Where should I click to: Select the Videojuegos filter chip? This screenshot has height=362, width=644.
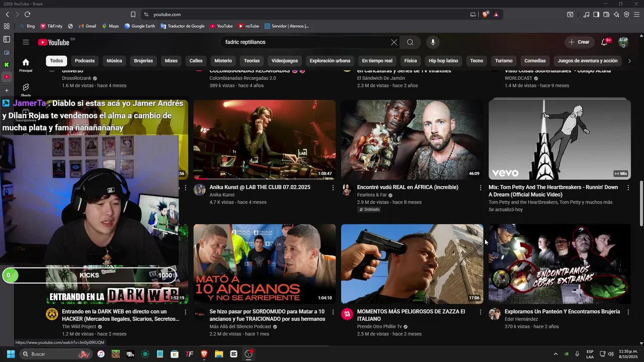[285, 61]
